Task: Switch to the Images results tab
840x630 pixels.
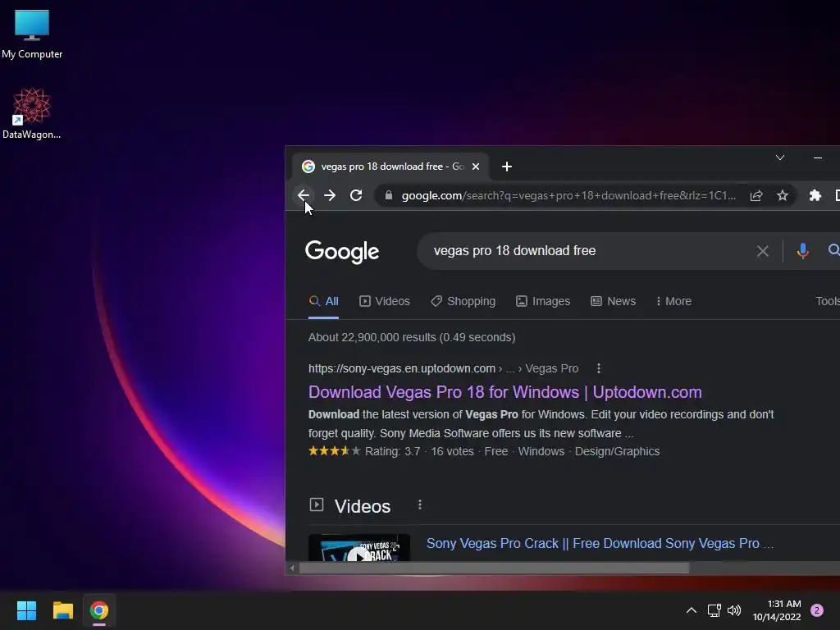Action: [x=543, y=301]
